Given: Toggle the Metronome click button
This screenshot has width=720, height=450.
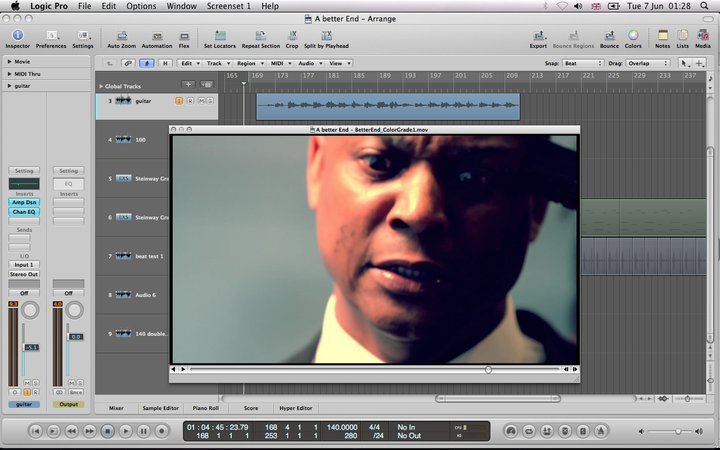Looking at the screenshot, I should coord(601,431).
